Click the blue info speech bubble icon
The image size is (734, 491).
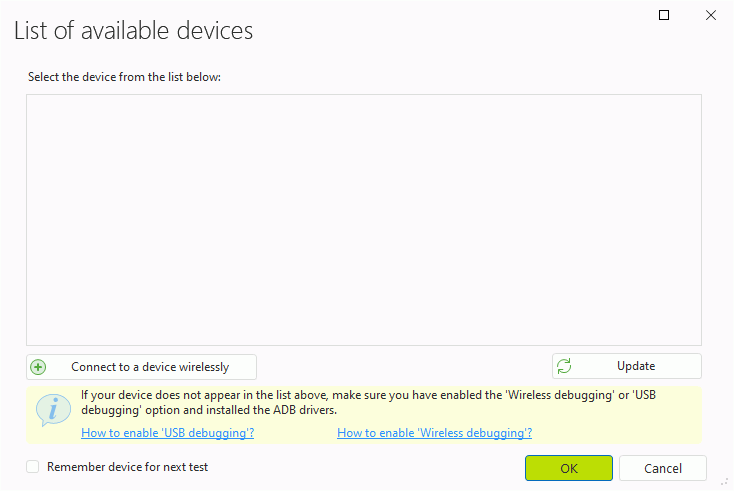[x=53, y=410]
